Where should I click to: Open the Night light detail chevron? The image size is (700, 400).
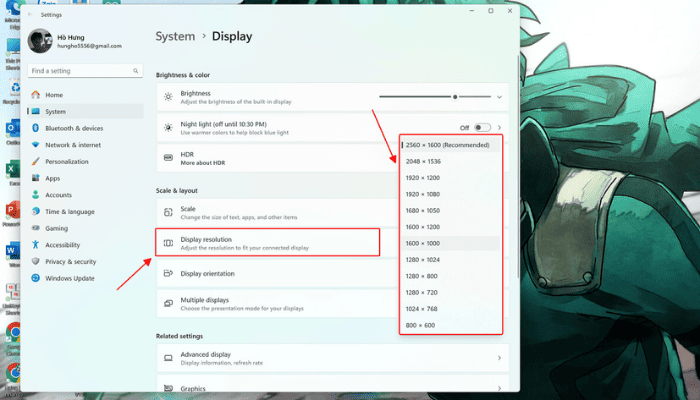(499, 128)
